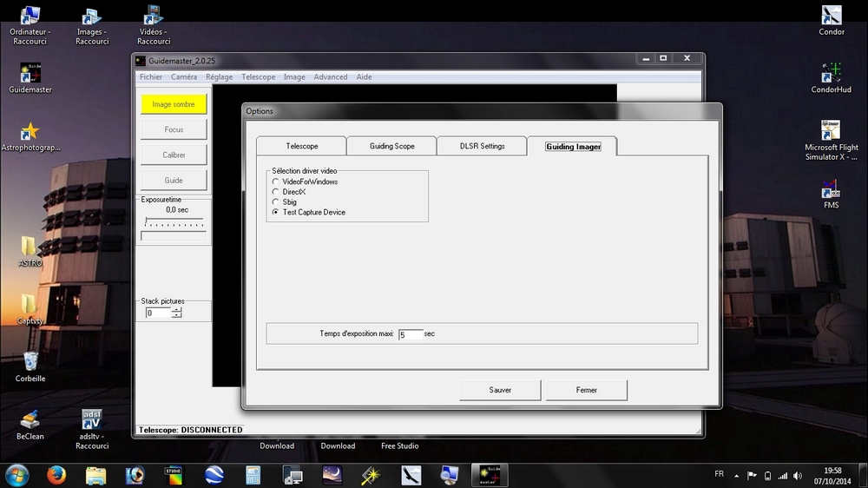868x488 pixels.
Task: Open the clock showing 19:58
Action: [x=832, y=475]
